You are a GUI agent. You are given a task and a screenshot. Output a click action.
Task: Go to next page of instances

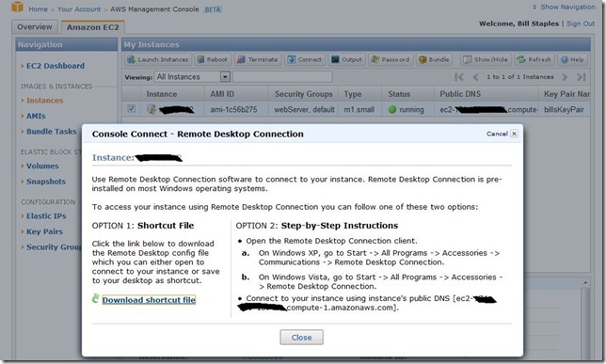565,77
